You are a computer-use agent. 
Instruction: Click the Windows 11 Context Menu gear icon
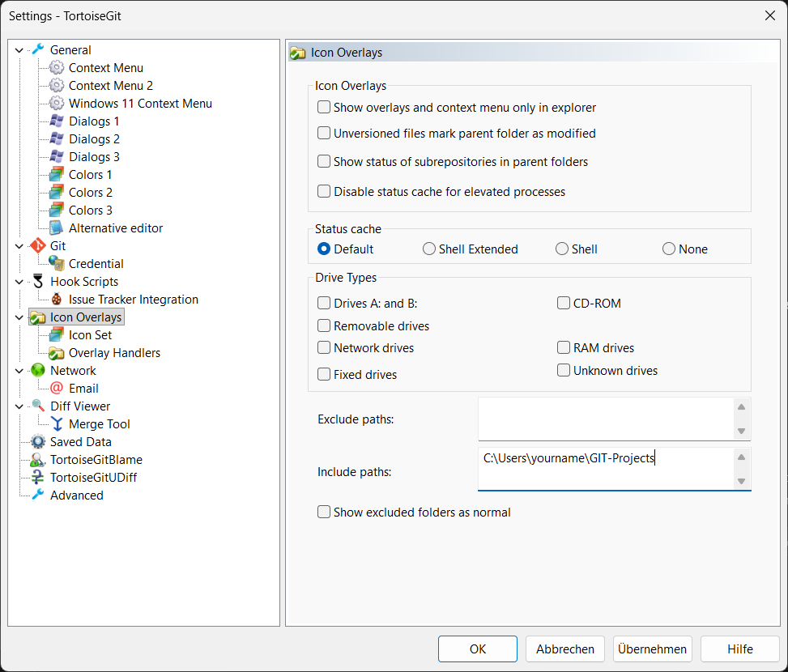click(x=57, y=104)
